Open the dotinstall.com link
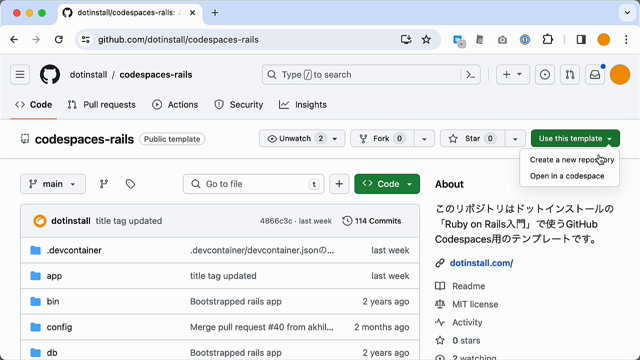640x360 pixels. click(x=481, y=263)
